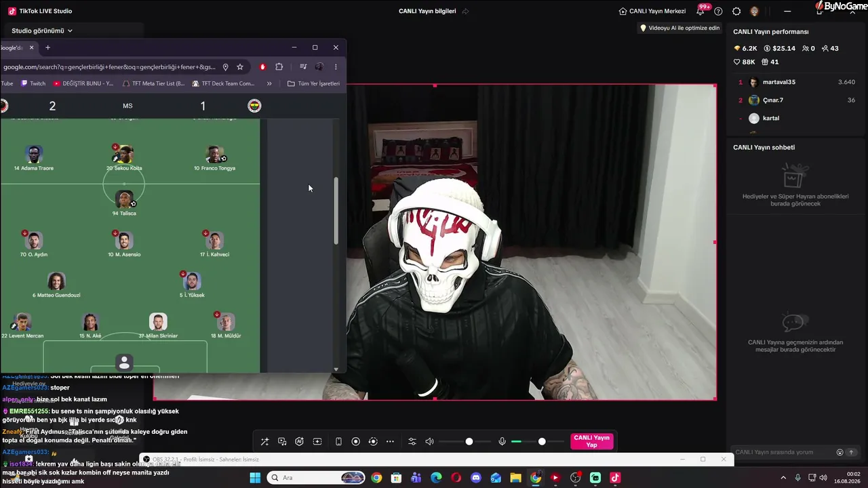Show hidden system tray icons chevron
Image resolution: width=868 pixels, height=488 pixels.
783,478
